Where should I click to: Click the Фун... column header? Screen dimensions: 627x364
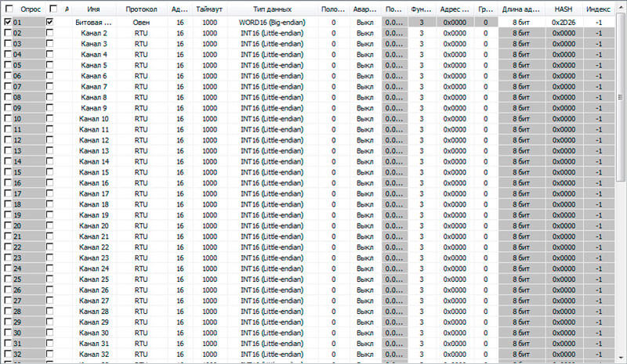[x=421, y=9]
